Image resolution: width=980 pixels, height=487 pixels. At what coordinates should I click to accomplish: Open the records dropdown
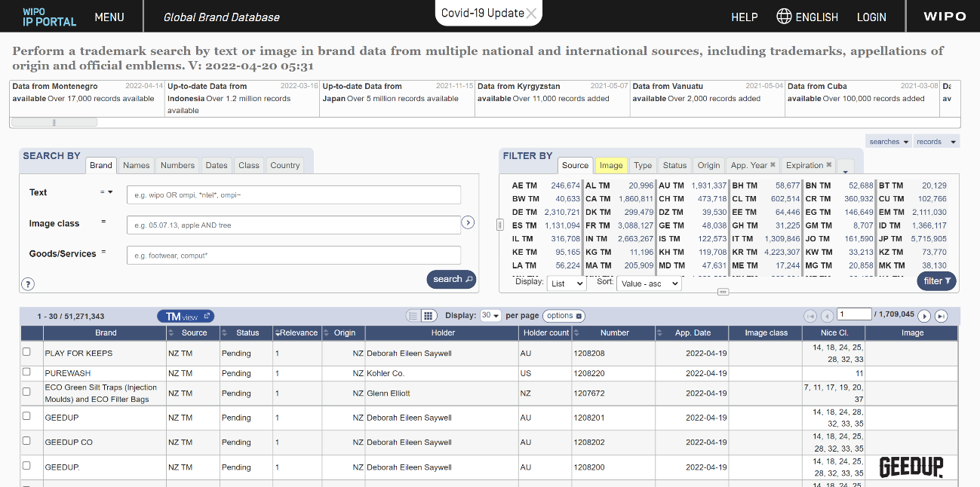tap(936, 141)
